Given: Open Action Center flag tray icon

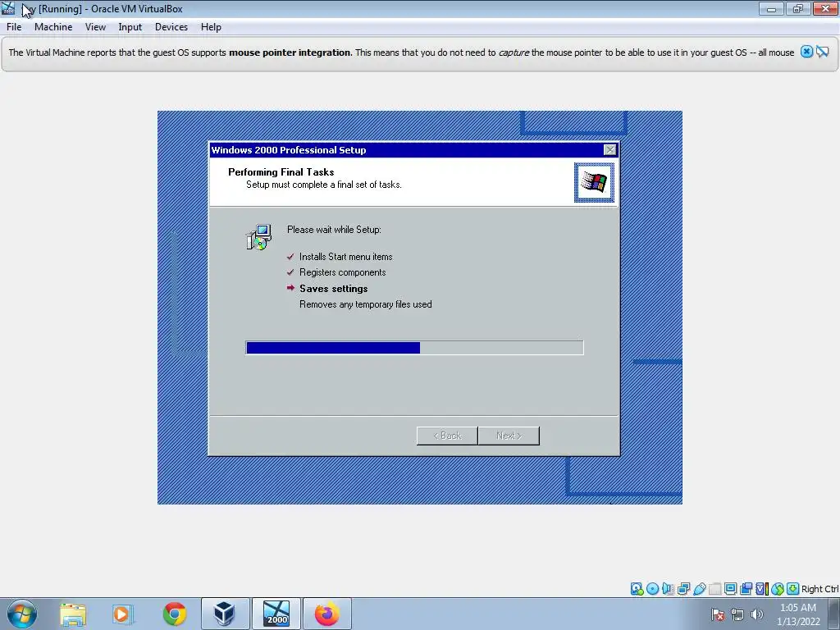Looking at the screenshot, I should 718,614.
